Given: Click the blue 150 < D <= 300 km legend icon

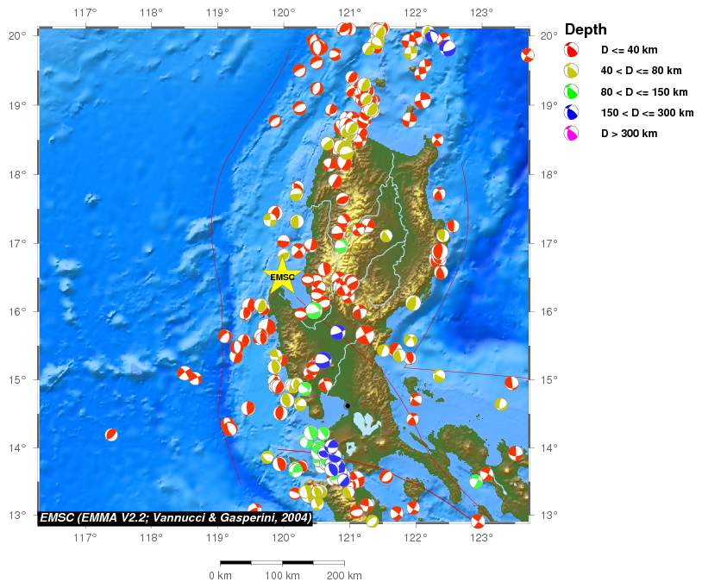Looking at the screenshot, I should coord(571,112).
